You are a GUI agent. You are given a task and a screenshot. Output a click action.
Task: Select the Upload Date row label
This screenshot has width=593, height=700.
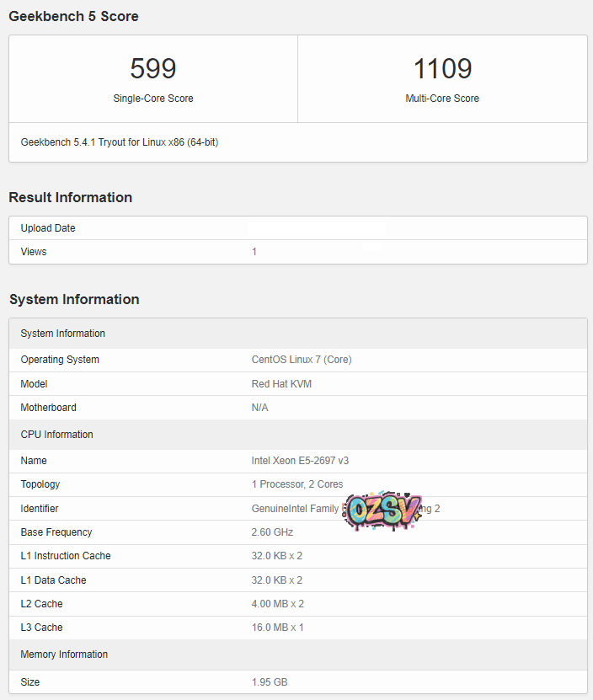coord(48,228)
